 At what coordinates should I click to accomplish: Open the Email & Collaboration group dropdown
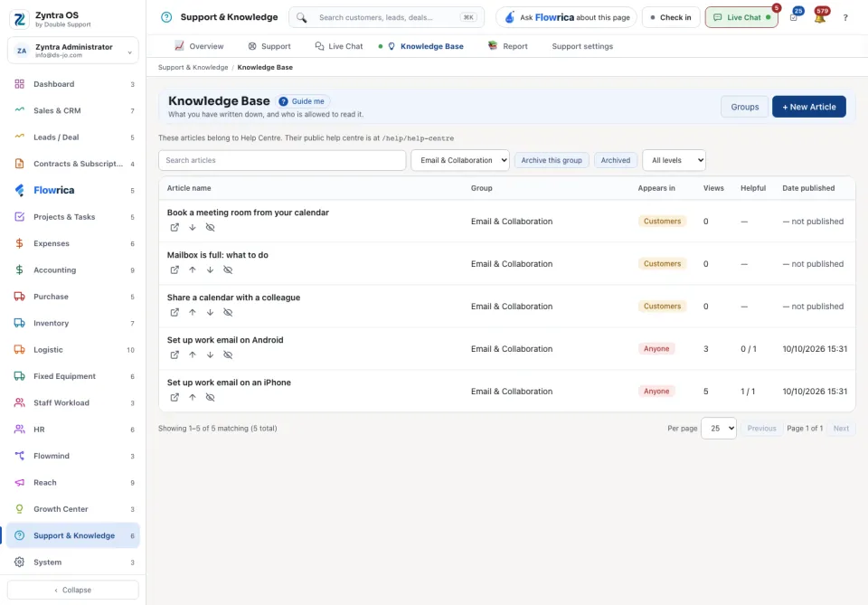(460, 161)
